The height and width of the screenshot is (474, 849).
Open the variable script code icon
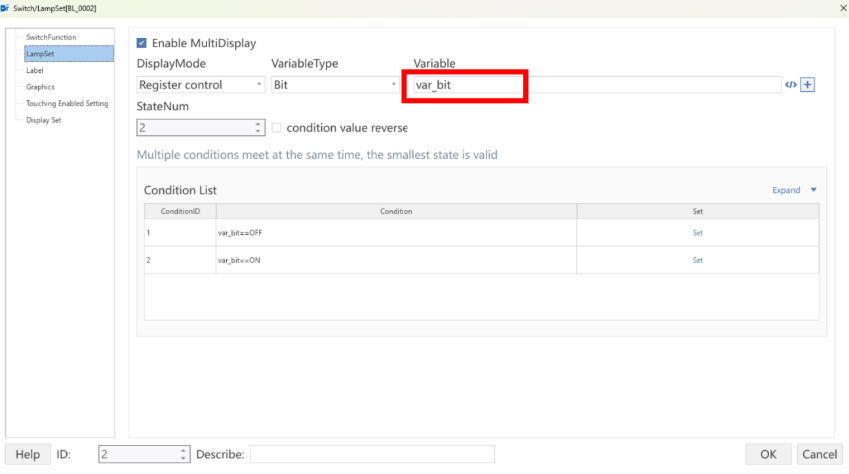coord(791,85)
